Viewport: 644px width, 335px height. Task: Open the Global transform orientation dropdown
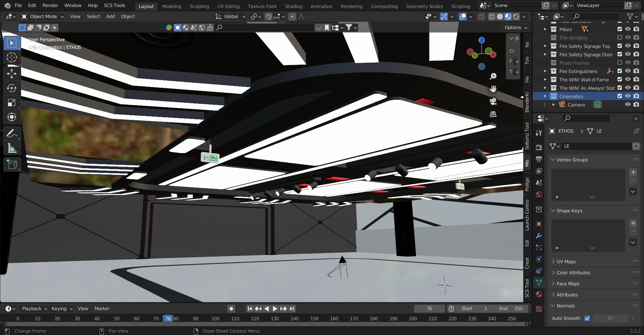[230, 16]
